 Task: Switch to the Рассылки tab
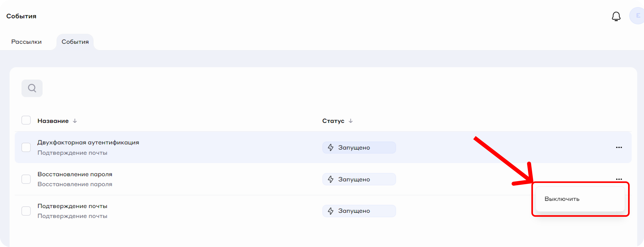coord(26,42)
